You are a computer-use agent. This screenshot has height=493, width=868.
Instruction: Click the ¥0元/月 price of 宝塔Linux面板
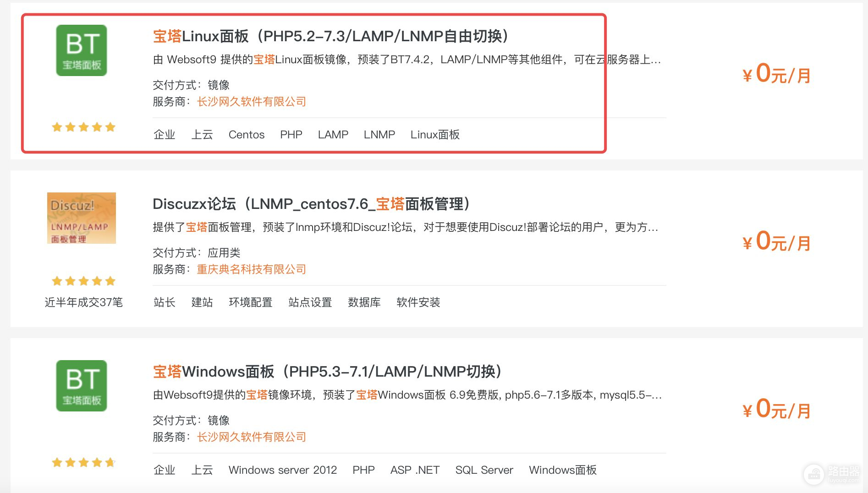777,74
